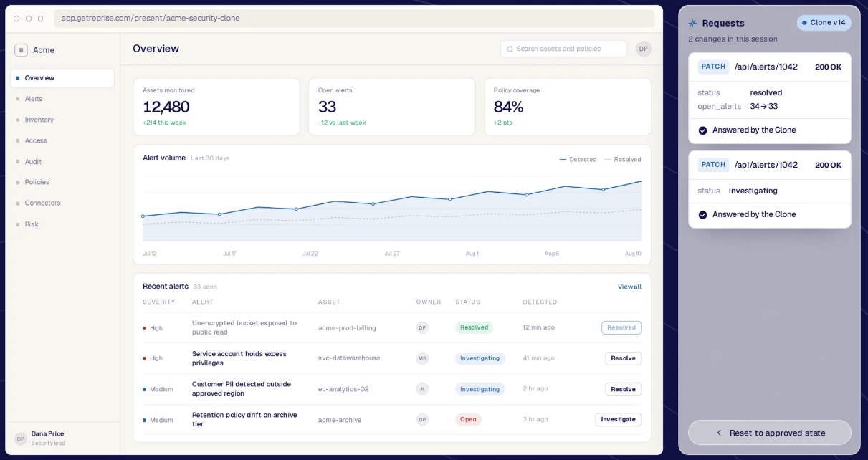
Task: Click the checkmark beside first Answered by the Clone
Action: (x=702, y=130)
